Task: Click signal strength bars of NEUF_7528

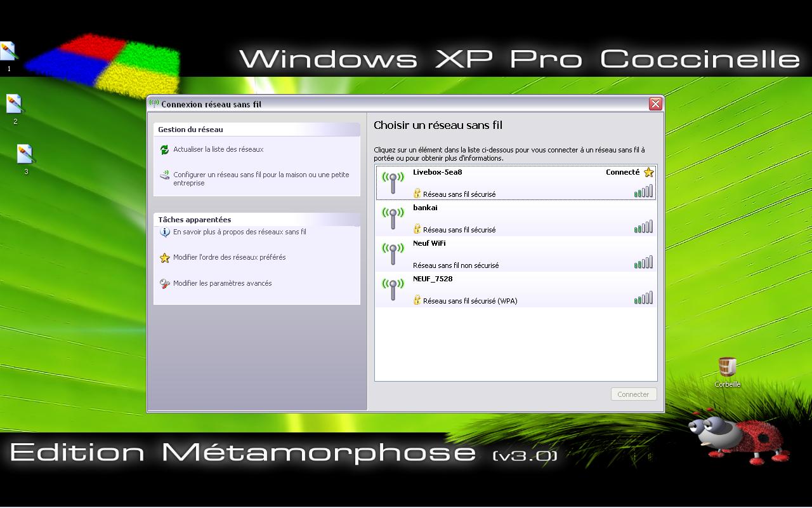Action: coord(643,298)
